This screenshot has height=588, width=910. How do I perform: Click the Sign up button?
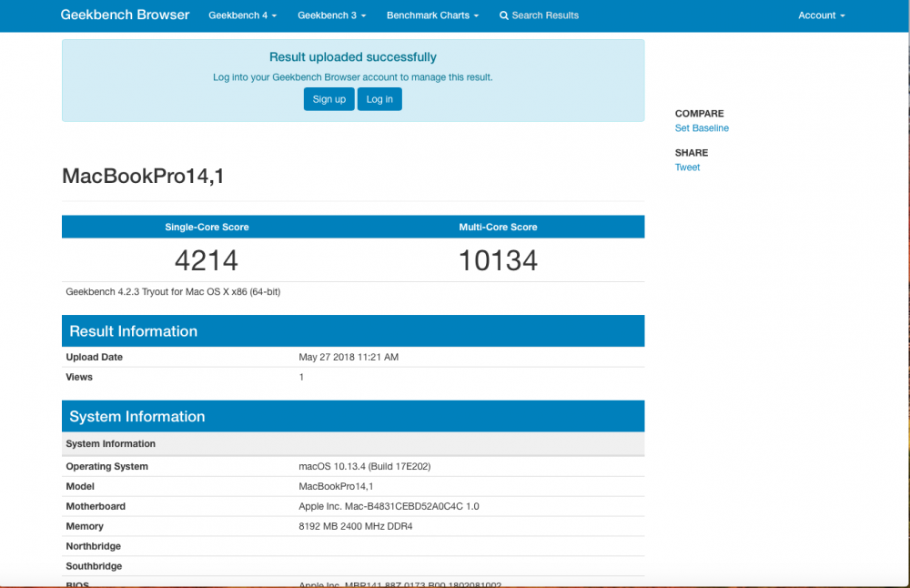[x=329, y=99]
